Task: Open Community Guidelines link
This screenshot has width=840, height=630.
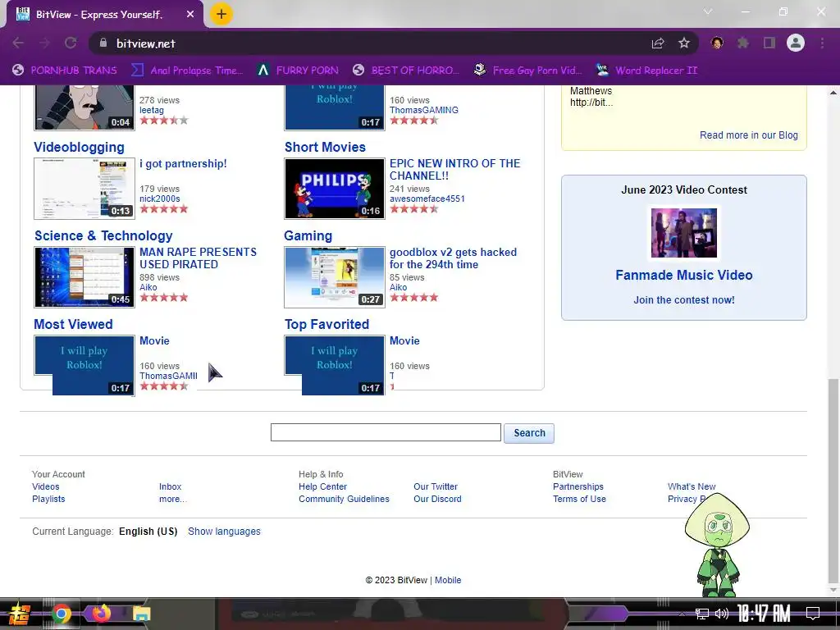Action: click(344, 499)
